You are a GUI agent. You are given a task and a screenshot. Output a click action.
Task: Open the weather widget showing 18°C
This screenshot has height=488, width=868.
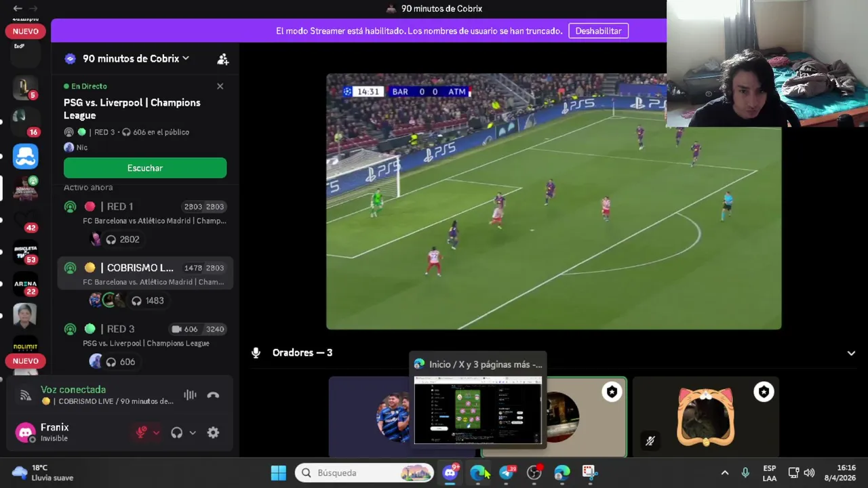click(43, 472)
